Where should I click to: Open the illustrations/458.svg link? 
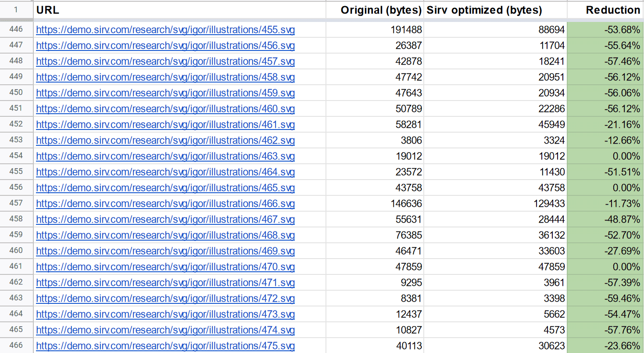(x=165, y=77)
